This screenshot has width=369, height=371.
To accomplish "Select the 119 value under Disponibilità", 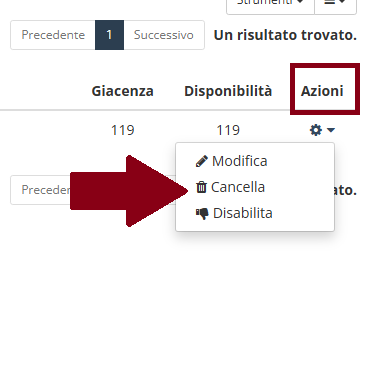I will 228,130.
